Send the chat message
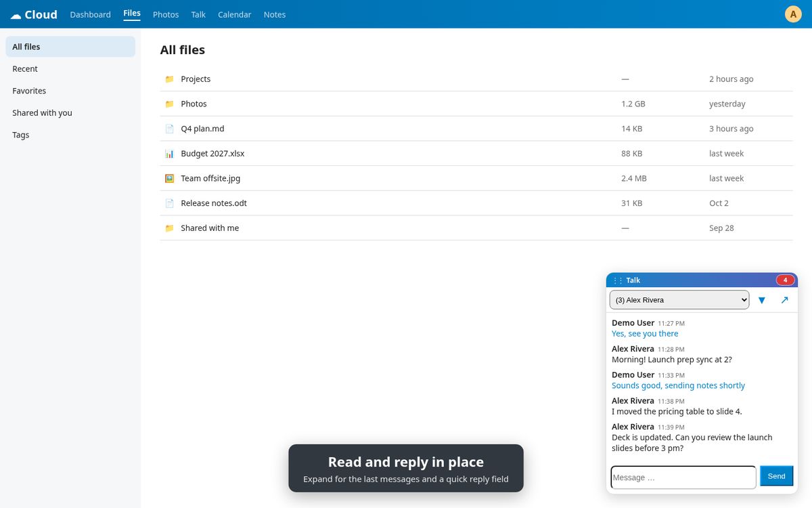This screenshot has width=812, height=508. 776,476
